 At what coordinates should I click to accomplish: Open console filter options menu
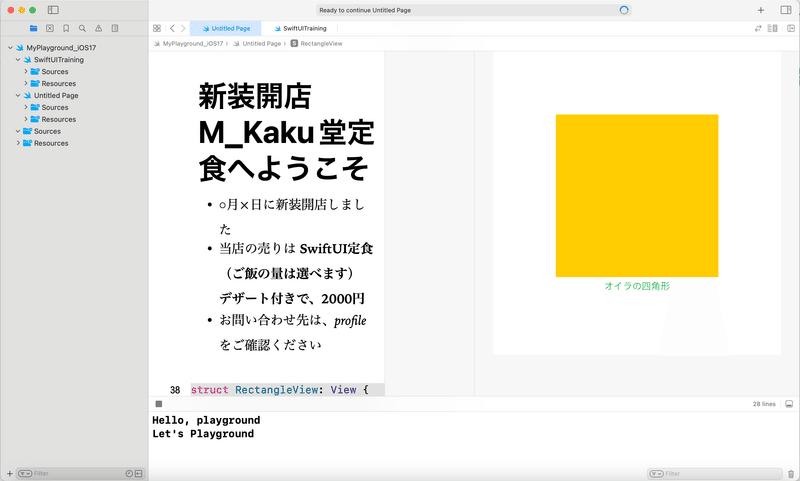click(656, 474)
